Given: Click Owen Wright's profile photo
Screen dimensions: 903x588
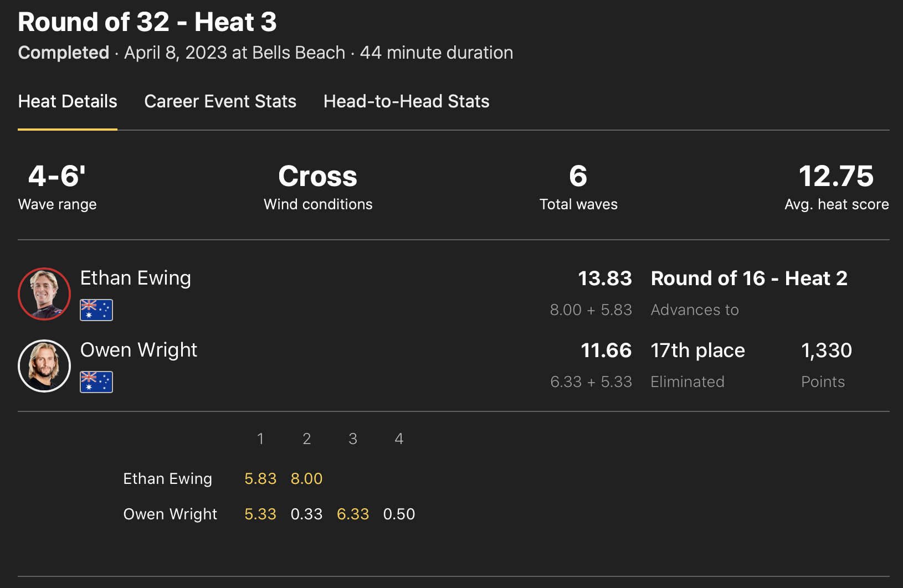Looking at the screenshot, I should click(44, 366).
